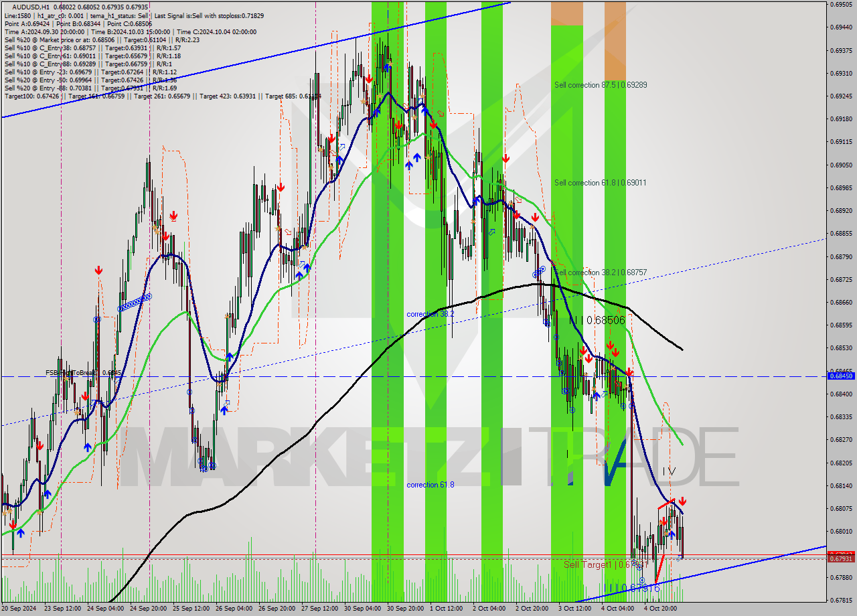Click the 'Sell %10 @ C_Entry88' line
Screen dimensions: 857x616
pyautogui.click(x=88, y=64)
